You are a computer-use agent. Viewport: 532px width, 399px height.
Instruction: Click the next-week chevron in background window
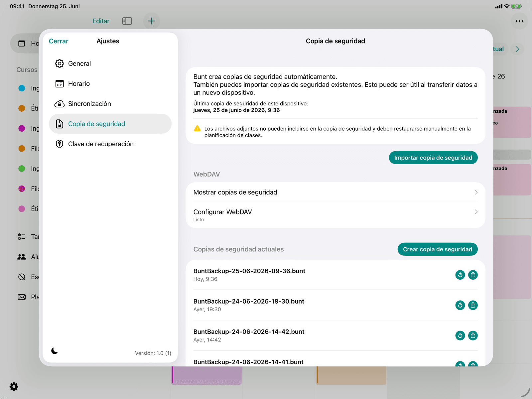click(x=517, y=49)
